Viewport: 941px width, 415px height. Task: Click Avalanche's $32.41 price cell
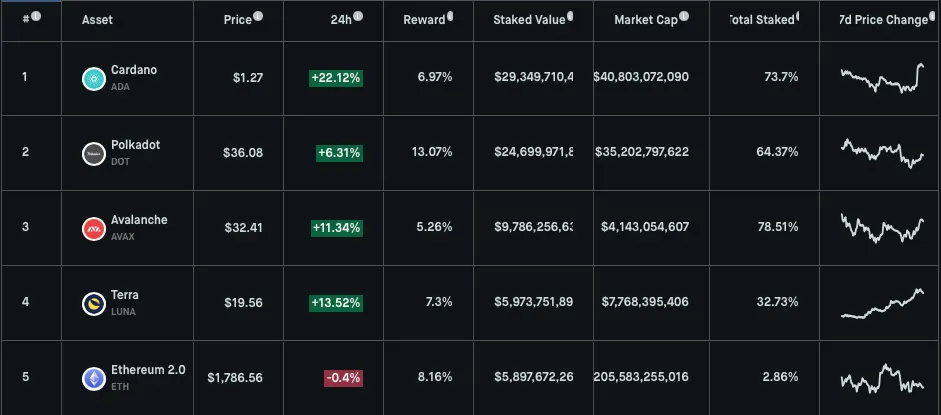pyautogui.click(x=243, y=228)
